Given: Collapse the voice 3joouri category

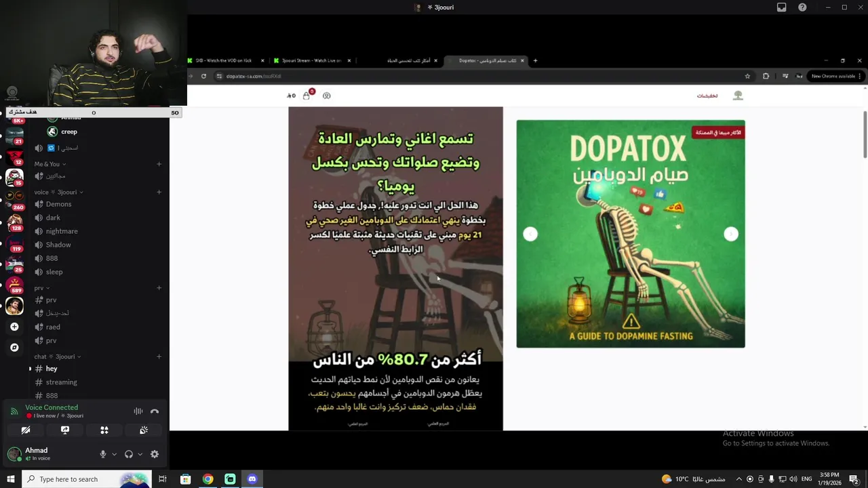Looking at the screenshot, I should [58, 192].
